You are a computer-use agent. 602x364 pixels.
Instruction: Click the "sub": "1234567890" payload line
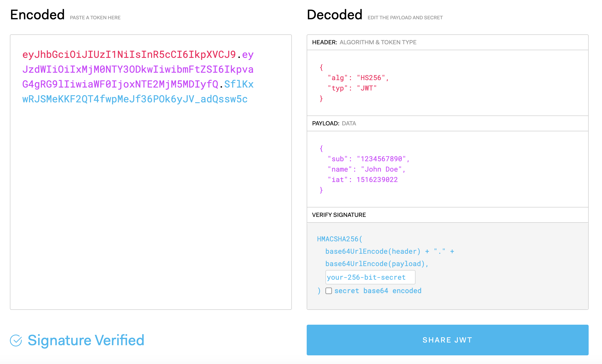coord(368,159)
